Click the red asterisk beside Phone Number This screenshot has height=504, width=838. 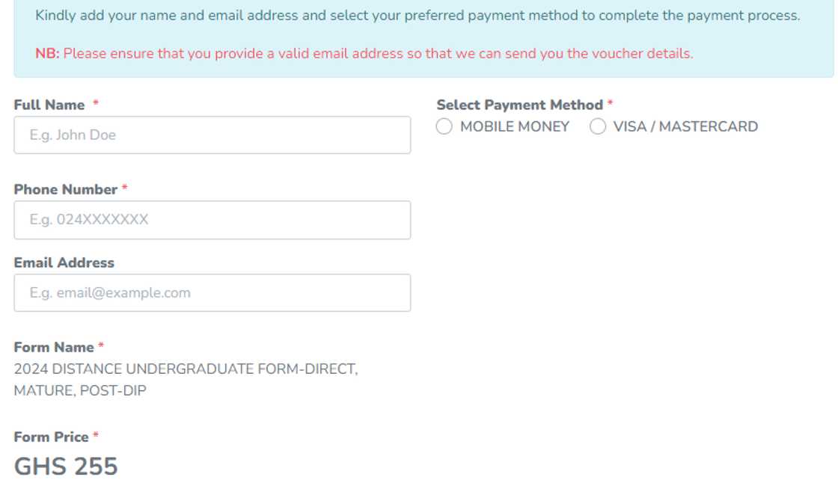(125, 190)
